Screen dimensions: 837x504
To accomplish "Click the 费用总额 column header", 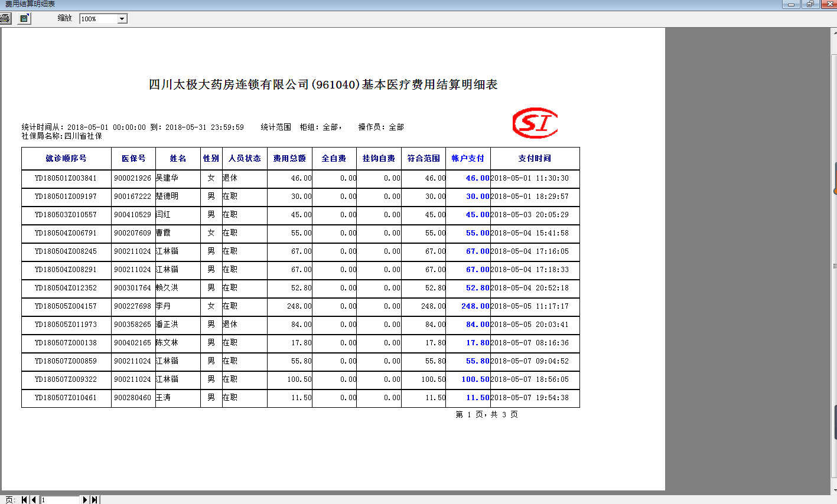I will pos(289,158).
